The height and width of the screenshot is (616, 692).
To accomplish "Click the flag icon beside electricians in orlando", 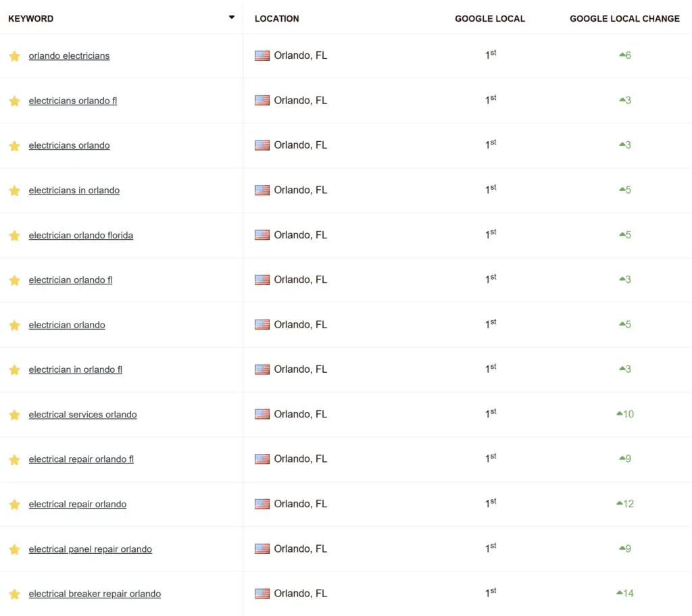I will (262, 190).
